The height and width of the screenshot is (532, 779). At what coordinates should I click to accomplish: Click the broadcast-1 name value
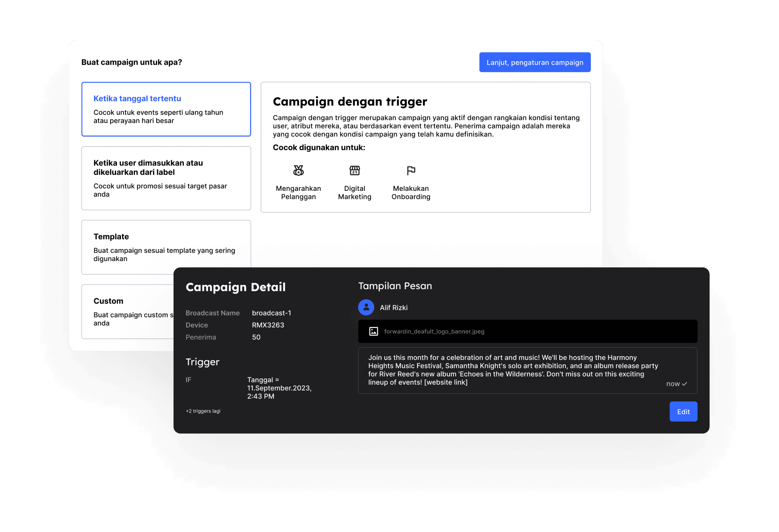click(271, 313)
